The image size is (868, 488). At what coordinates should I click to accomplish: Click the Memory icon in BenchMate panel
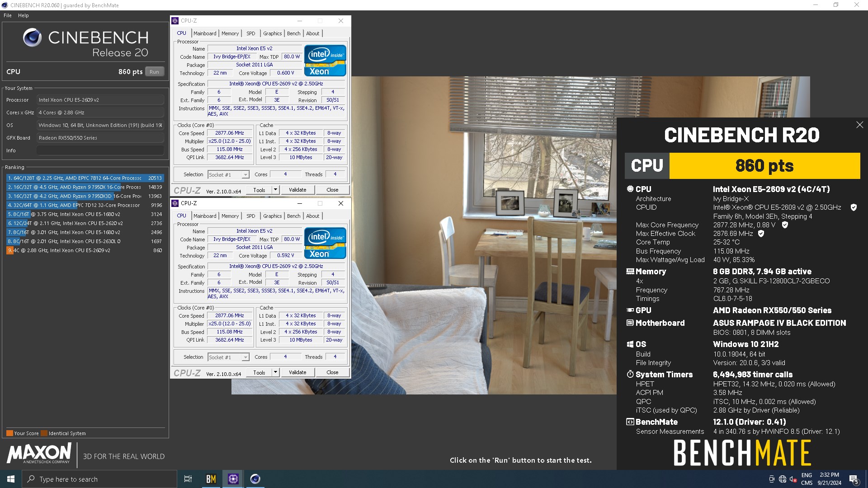tap(630, 272)
